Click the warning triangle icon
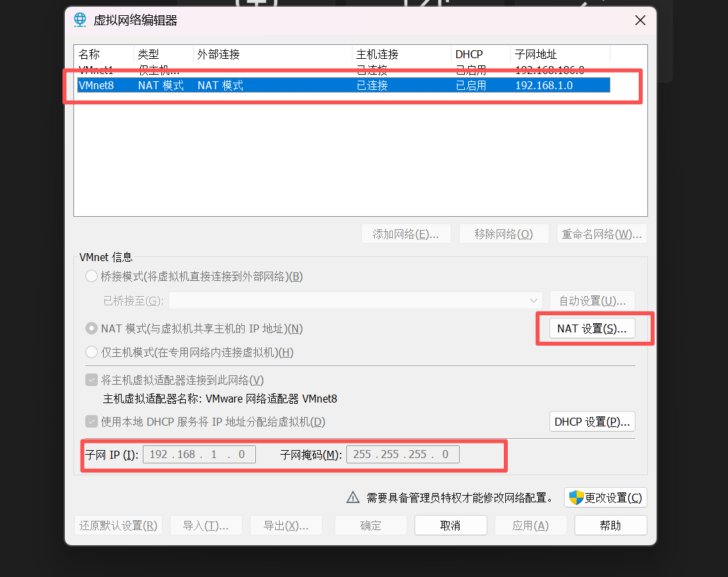The height and width of the screenshot is (577, 728). (x=353, y=498)
